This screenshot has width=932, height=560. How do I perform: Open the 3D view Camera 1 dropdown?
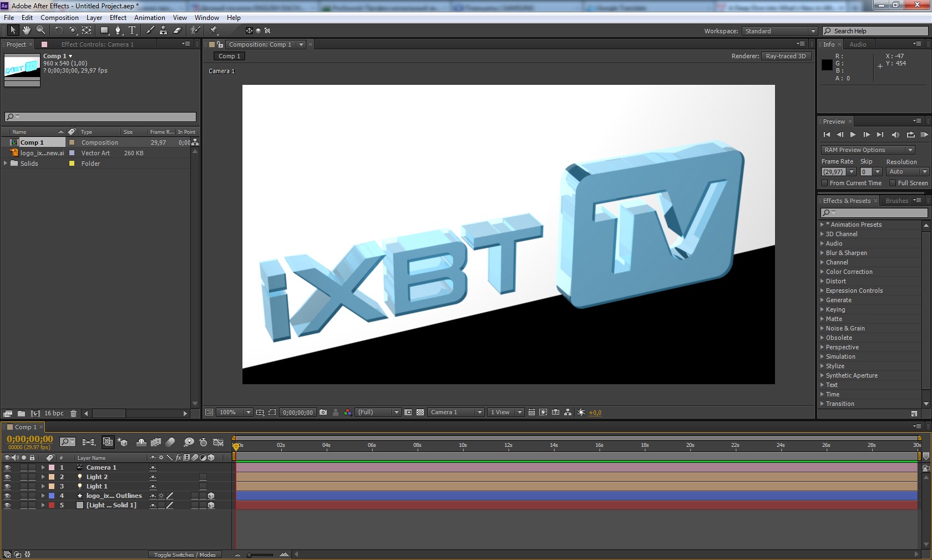point(456,413)
